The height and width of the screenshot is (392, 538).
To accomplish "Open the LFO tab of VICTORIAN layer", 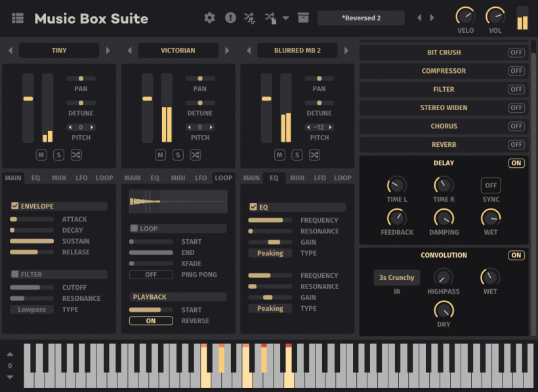I will click(201, 178).
